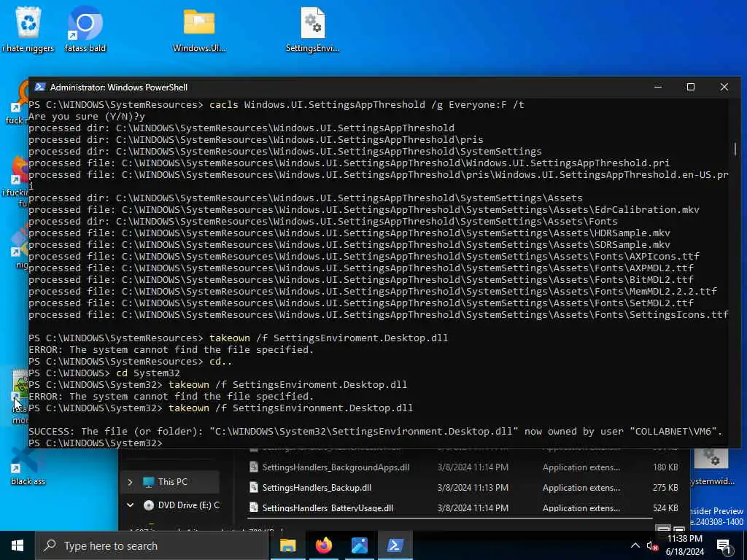The width and height of the screenshot is (747, 560).
Task: Close the Administrator: Windows PowerShell window
Action: [x=724, y=87]
